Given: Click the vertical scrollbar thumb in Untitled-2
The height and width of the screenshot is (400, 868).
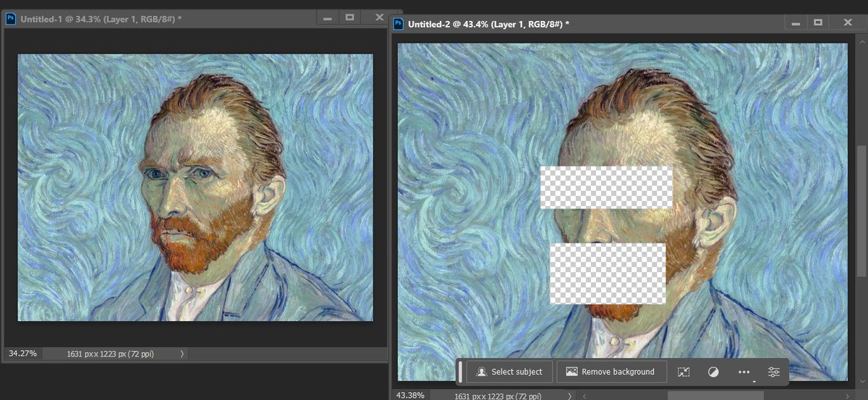Looking at the screenshot, I should pyautogui.click(x=861, y=210).
